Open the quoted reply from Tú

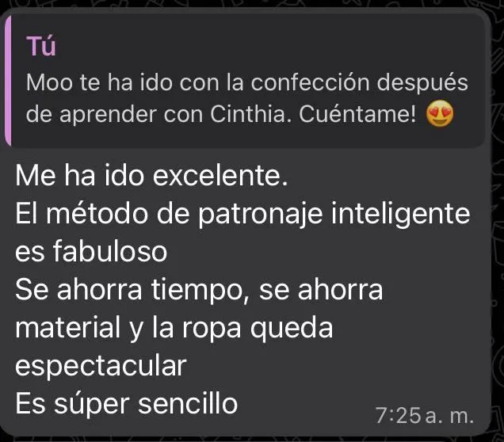click(x=244, y=81)
